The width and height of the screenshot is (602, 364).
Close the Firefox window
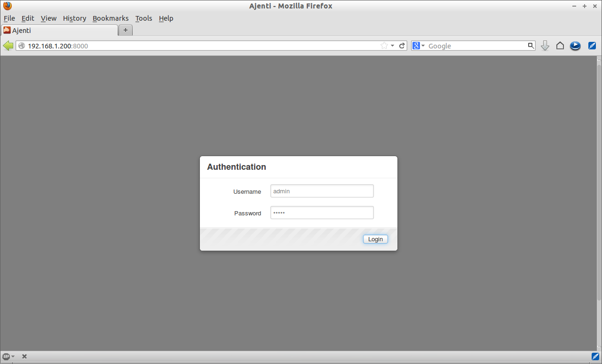[x=595, y=6]
